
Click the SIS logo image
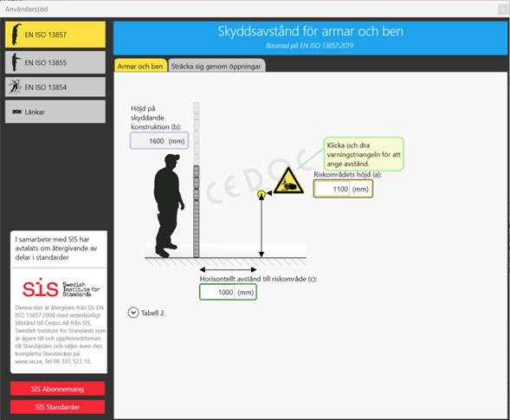(x=61, y=288)
